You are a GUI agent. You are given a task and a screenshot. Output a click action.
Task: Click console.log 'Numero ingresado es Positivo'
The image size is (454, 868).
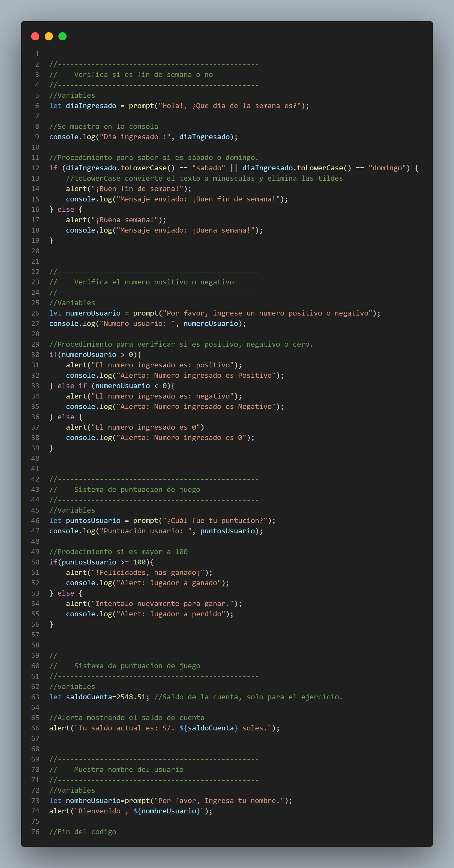pyautogui.click(x=175, y=375)
